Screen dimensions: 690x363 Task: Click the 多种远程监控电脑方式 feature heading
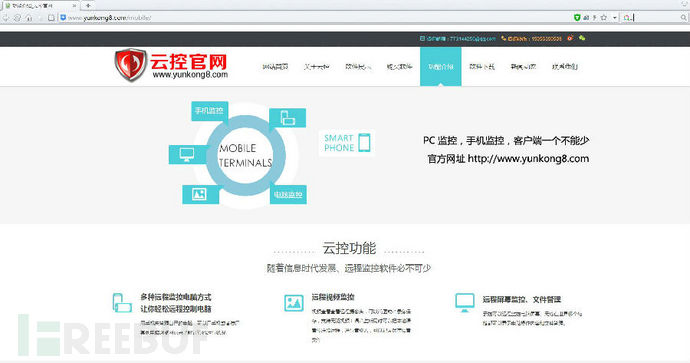point(176,297)
